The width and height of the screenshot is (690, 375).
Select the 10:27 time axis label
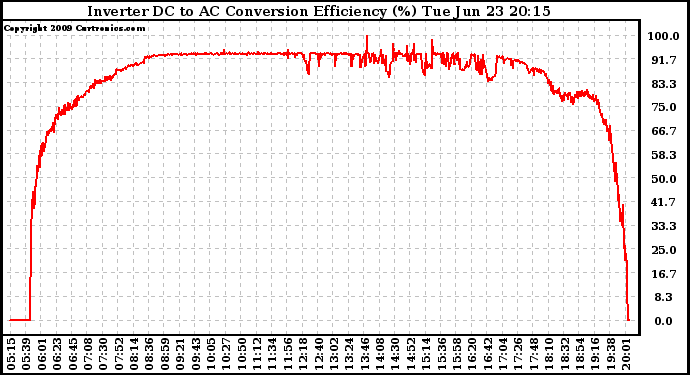(227, 354)
